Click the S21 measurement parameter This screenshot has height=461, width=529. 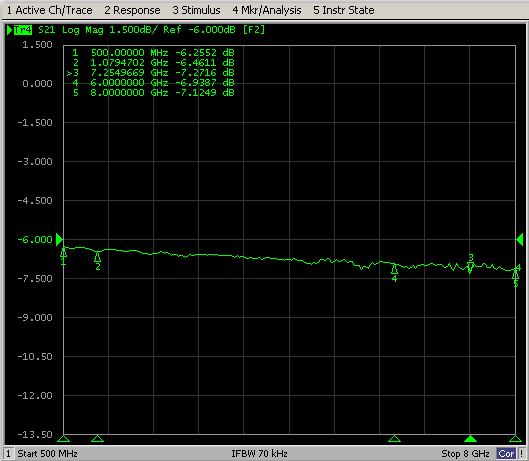(47, 30)
